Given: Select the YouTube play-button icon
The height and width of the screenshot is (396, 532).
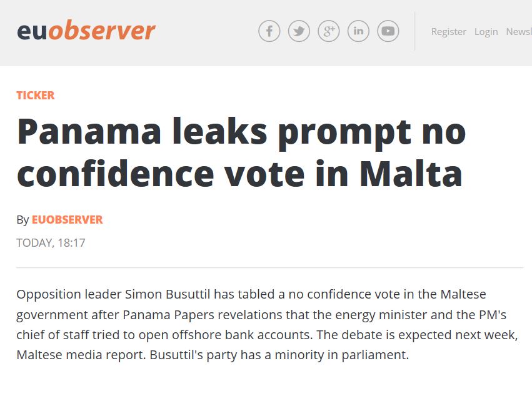Looking at the screenshot, I should (x=388, y=31).
